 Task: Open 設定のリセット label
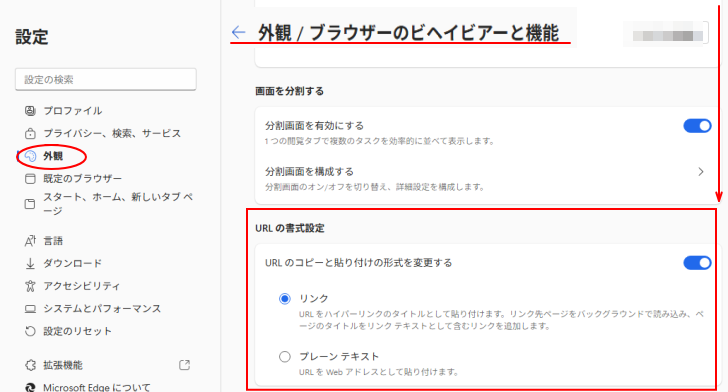pos(78,331)
